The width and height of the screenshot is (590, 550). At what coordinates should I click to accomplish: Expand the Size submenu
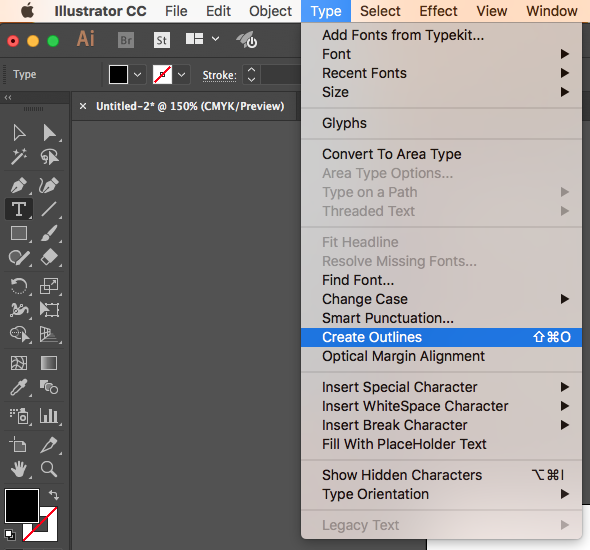click(441, 92)
